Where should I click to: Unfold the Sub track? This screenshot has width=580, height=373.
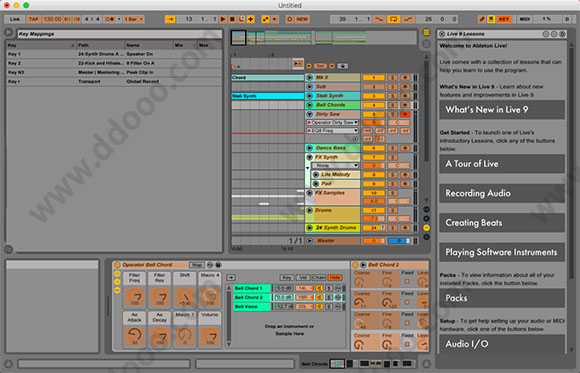310,87
